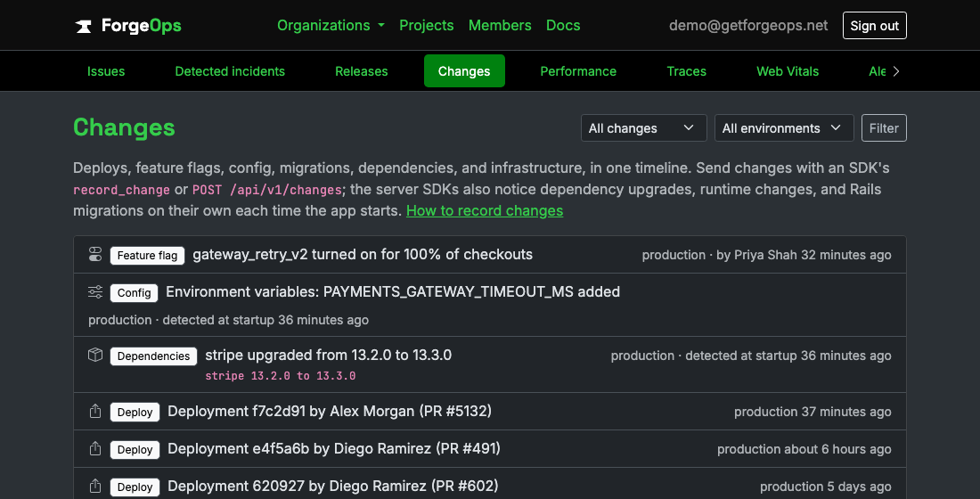
Task: Click the Feature flag badge
Action: point(148,255)
